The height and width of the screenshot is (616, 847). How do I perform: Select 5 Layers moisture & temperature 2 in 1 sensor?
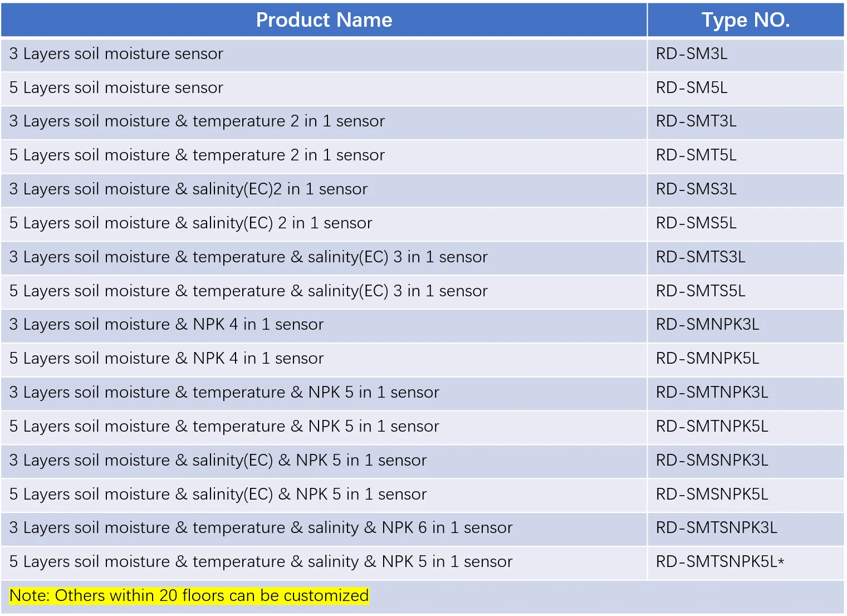click(197, 155)
